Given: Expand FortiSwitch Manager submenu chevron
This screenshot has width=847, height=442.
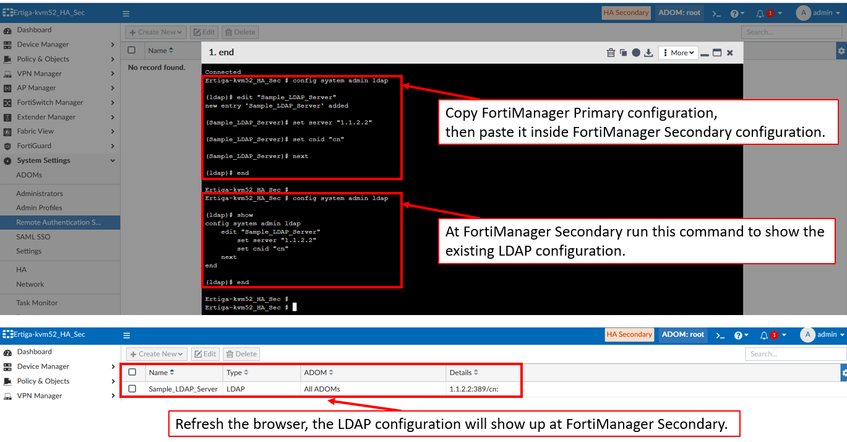Looking at the screenshot, I should click(x=112, y=103).
